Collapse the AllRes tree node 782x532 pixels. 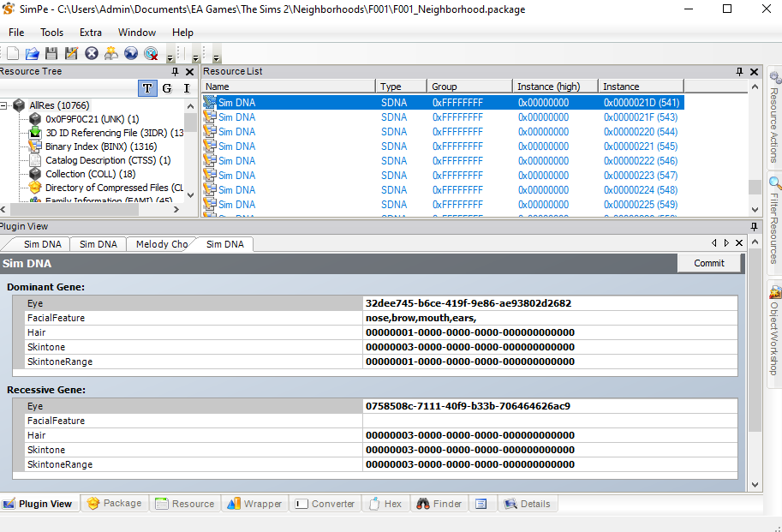click(x=3, y=105)
